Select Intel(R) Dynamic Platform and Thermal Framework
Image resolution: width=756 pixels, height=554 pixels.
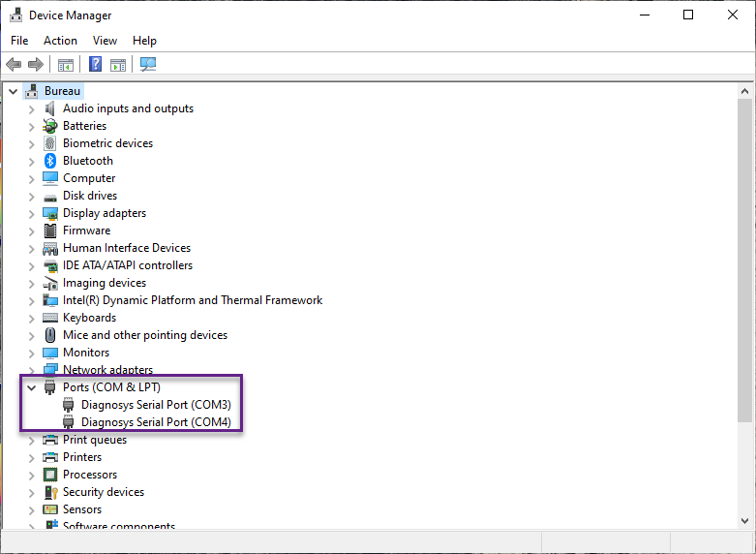(x=193, y=300)
